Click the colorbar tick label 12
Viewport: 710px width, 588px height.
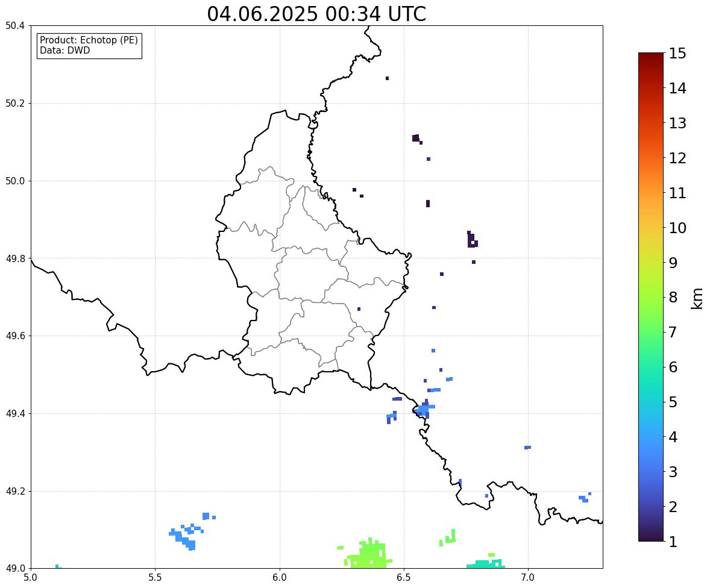677,158
